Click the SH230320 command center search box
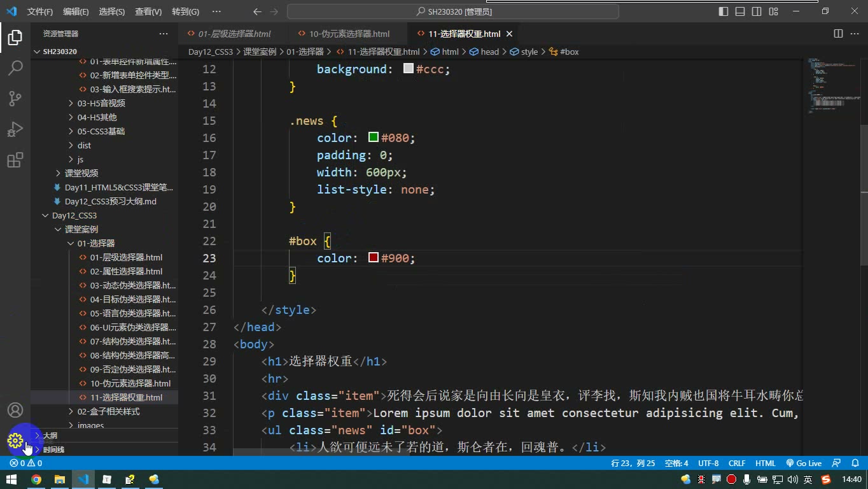 coord(453,11)
